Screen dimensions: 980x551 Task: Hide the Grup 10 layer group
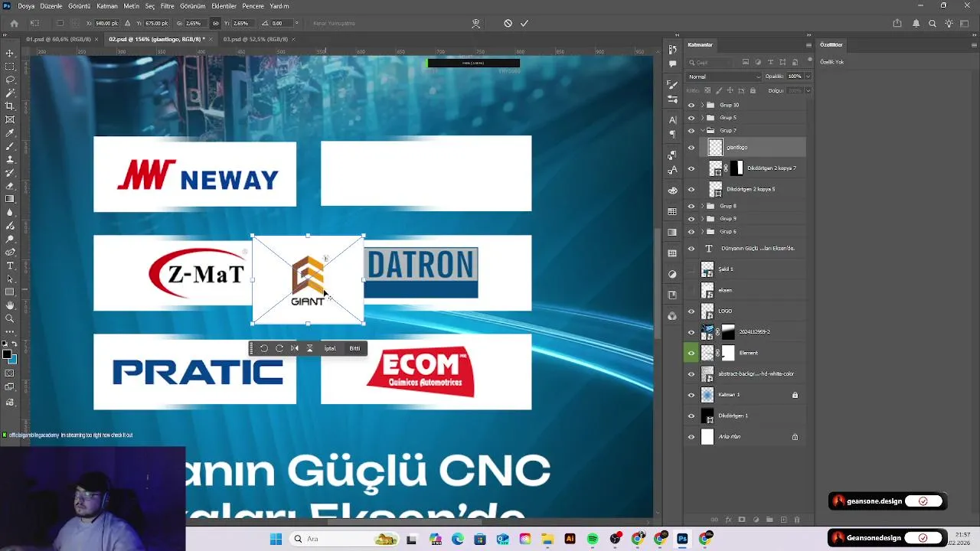click(x=691, y=105)
